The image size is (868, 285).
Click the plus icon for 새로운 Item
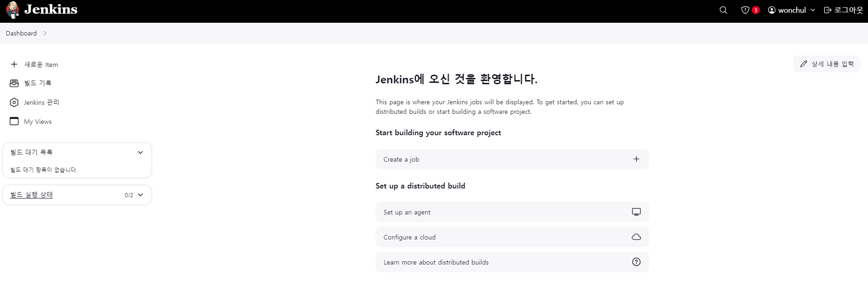click(14, 64)
